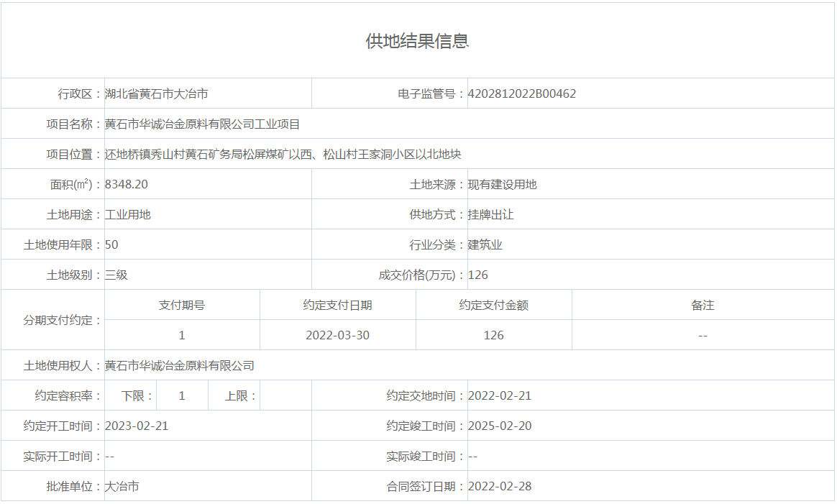Click land source value 现有建设用地
Screen dimensions: 837x504
click(503, 185)
